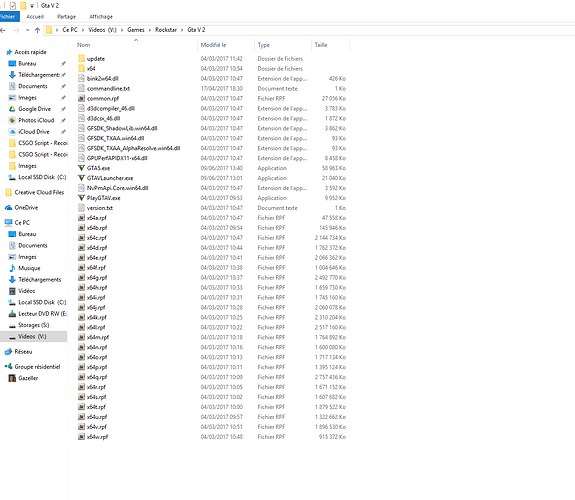
Task: Open the Partage ribbon tab
Action: pyautogui.click(x=66, y=17)
